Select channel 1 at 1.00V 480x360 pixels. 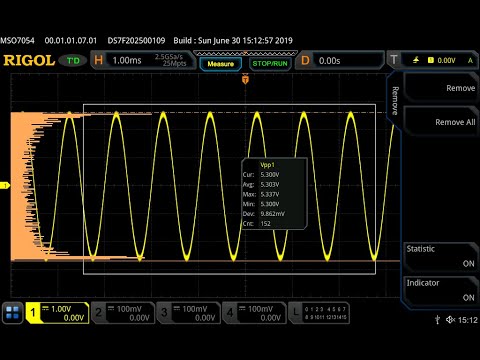point(57,313)
